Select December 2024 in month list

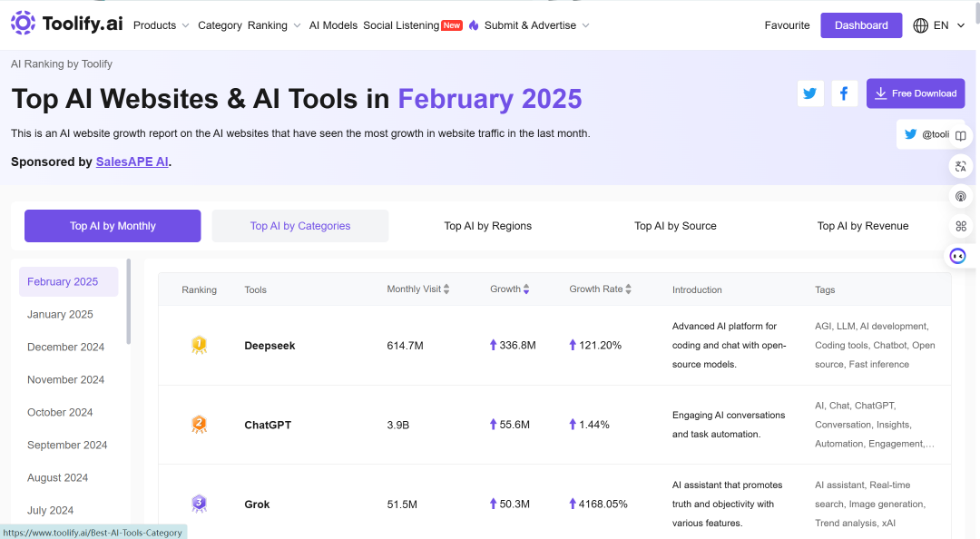tap(65, 347)
